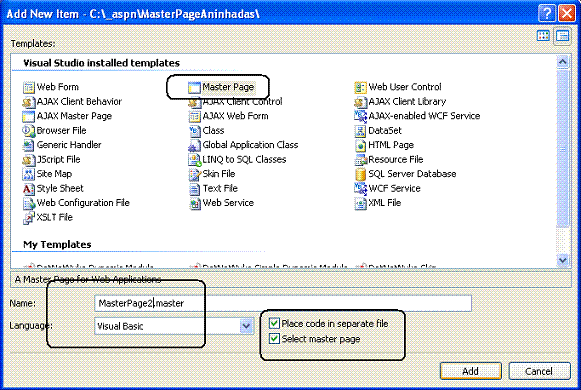The height and width of the screenshot is (390, 581).
Task: Pick the Web User Control icon
Action: tap(360, 87)
